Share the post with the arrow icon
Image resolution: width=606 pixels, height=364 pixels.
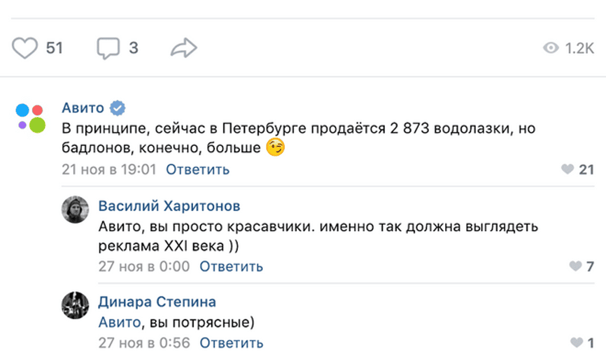point(184,48)
